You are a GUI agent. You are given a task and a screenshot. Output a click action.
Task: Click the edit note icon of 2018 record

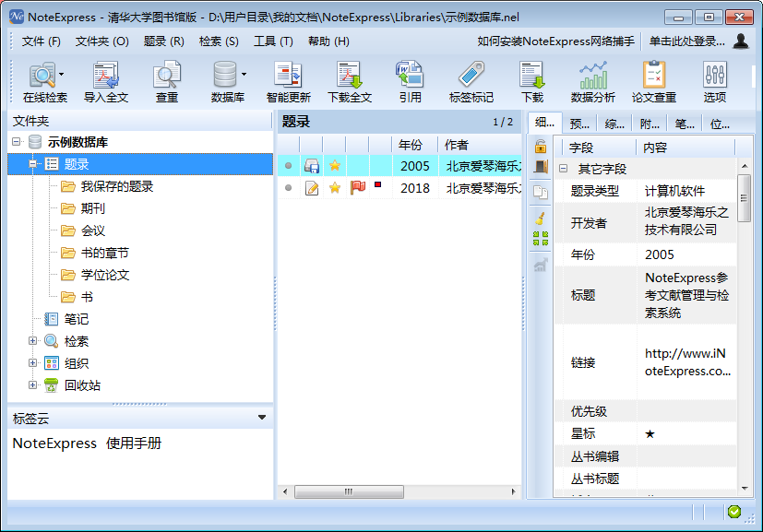click(312, 188)
